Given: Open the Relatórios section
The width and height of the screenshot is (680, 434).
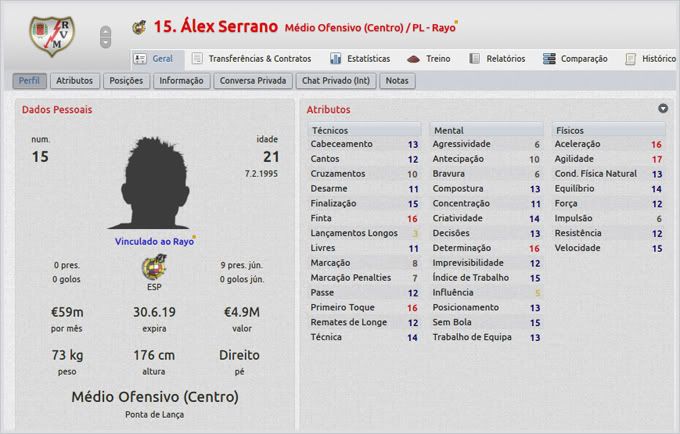Looking at the screenshot, I should click(497, 59).
